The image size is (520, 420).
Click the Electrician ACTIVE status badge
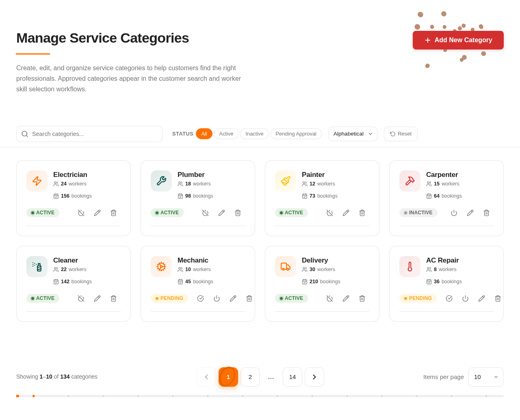pyautogui.click(x=43, y=213)
